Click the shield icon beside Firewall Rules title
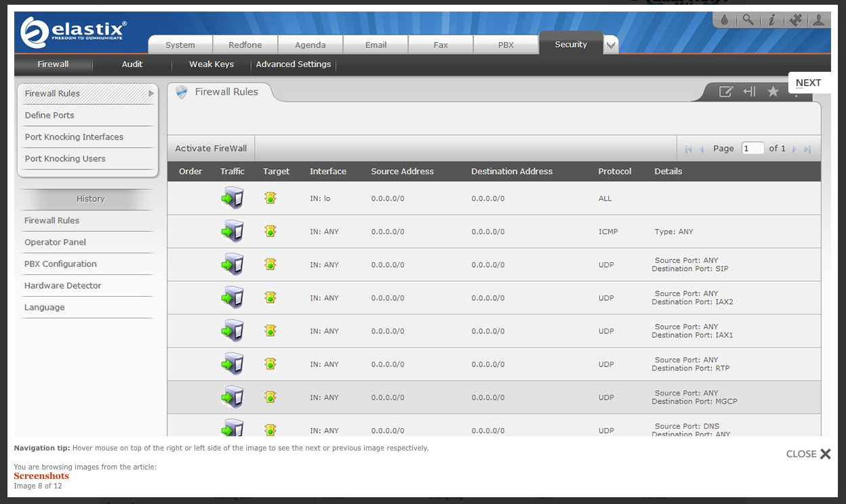Image resolution: width=846 pixels, height=504 pixels. (x=182, y=92)
